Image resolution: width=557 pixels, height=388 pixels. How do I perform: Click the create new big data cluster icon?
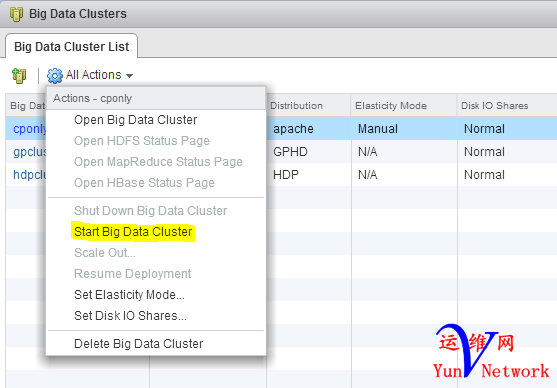19,76
